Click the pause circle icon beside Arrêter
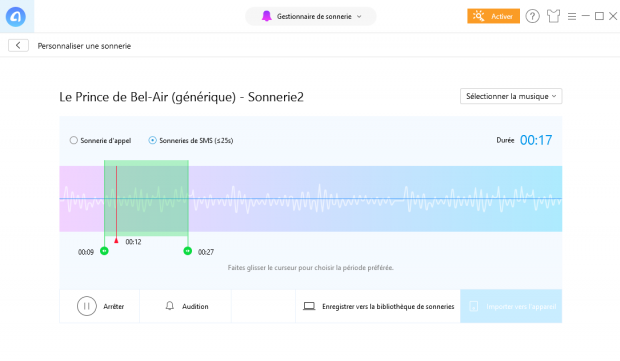 pos(87,306)
